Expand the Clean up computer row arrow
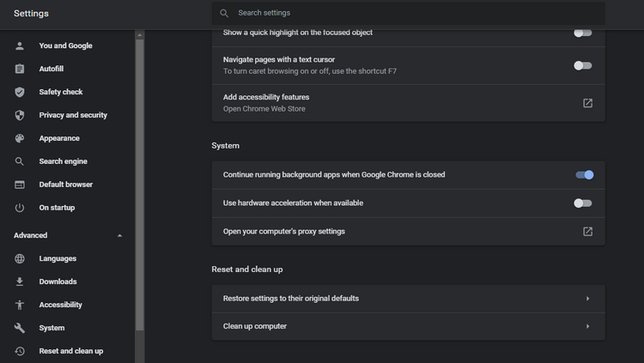The height and width of the screenshot is (363, 644). tap(587, 326)
